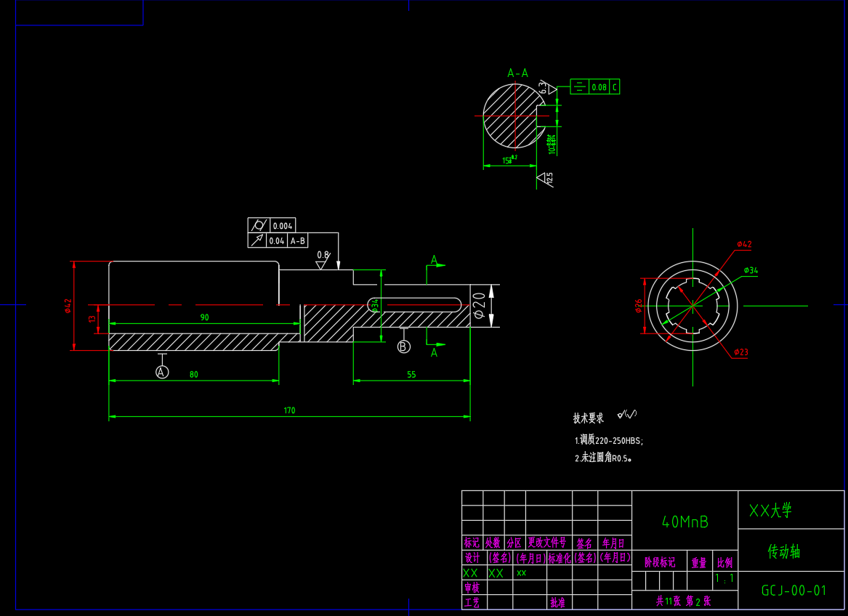Click the 1:1 scale value cell

coord(724,579)
